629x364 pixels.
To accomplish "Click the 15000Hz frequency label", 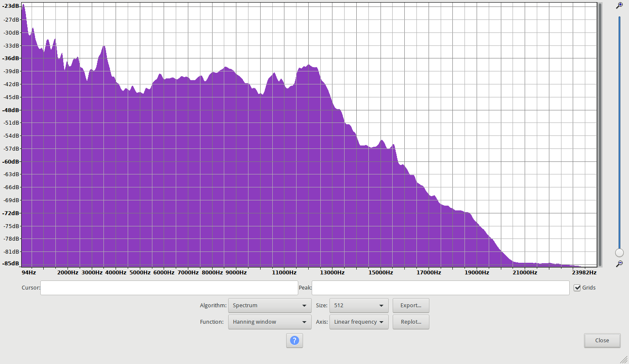I will (381, 272).
